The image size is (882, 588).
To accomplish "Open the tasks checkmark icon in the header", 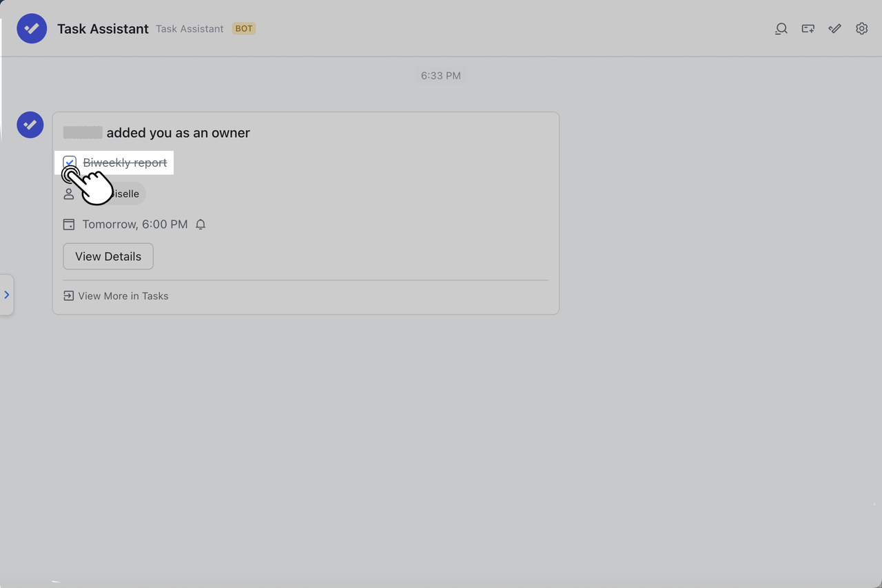I will click(x=834, y=28).
